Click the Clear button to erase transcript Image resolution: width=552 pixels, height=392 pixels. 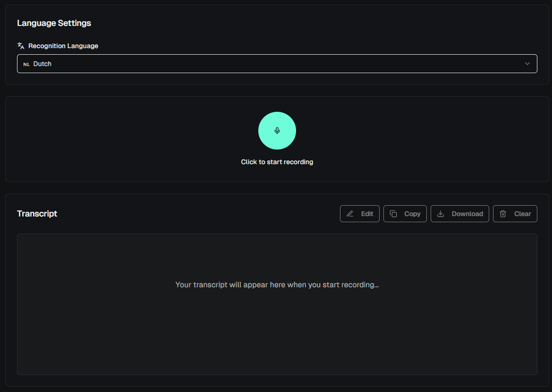pyautogui.click(x=515, y=214)
